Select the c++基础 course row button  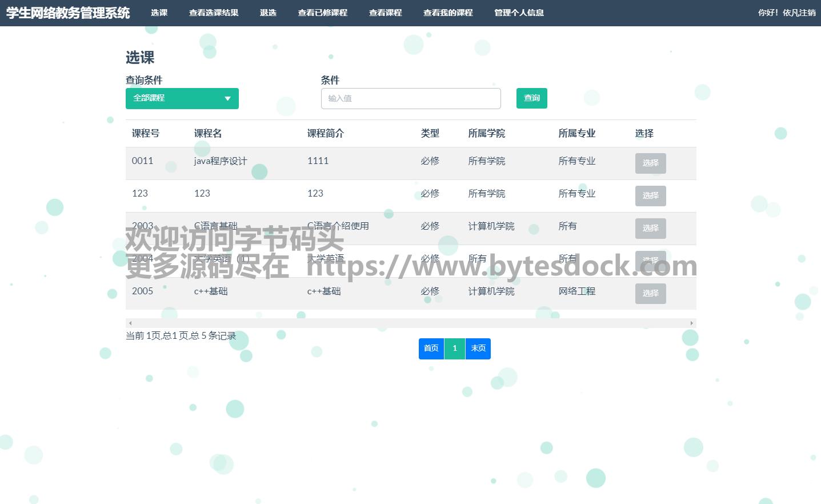(650, 294)
